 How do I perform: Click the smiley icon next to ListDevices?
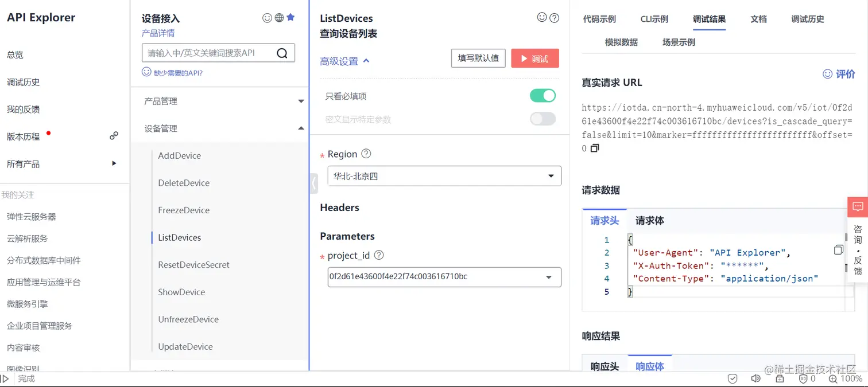pyautogui.click(x=542, y=18)
